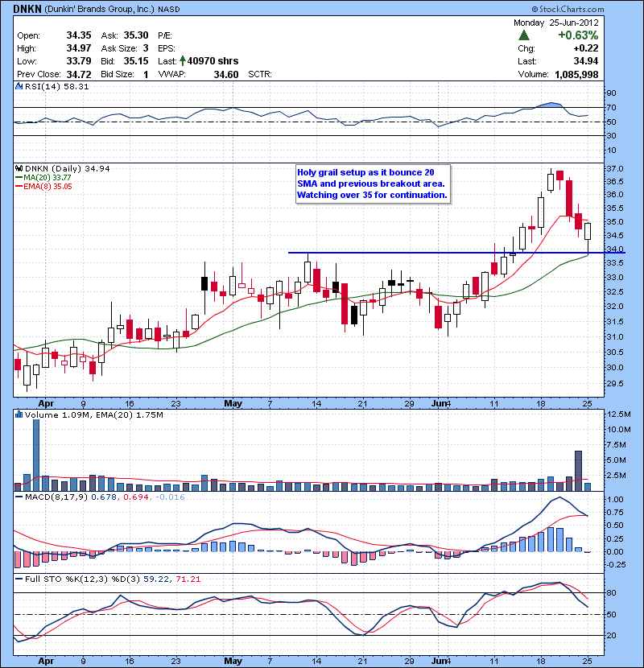Click the Prev Close value 34.72
644x668 pixels.
point(79,75)
